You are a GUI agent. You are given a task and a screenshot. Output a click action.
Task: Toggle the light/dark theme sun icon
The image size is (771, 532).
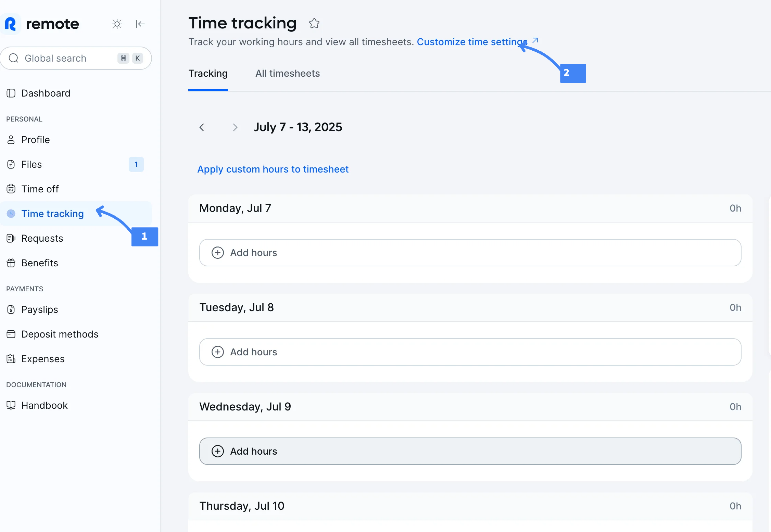tap(117, 24)
